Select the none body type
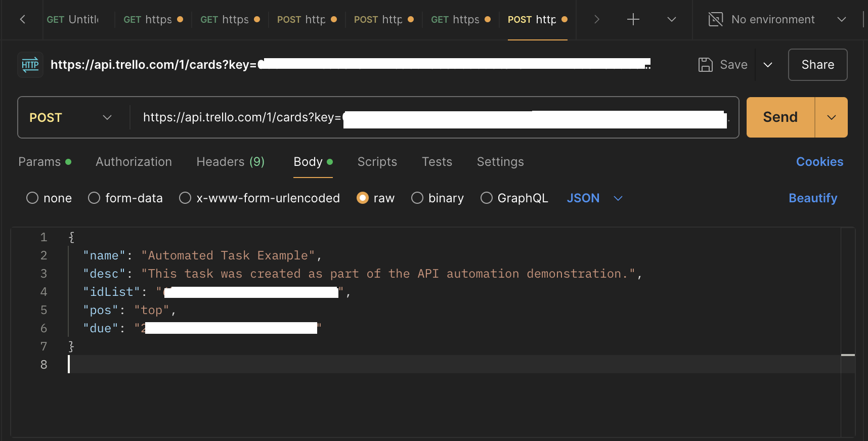The image size is (868, 441). (x=49, y=198)
